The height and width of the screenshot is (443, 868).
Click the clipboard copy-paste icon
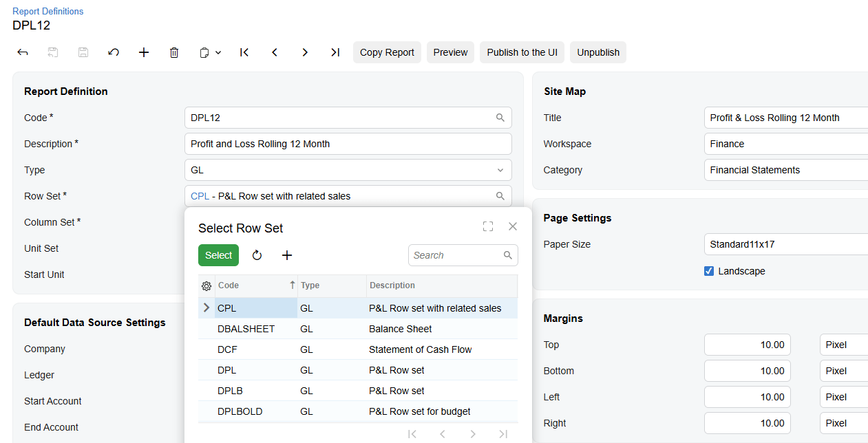[x=204, y=52]
